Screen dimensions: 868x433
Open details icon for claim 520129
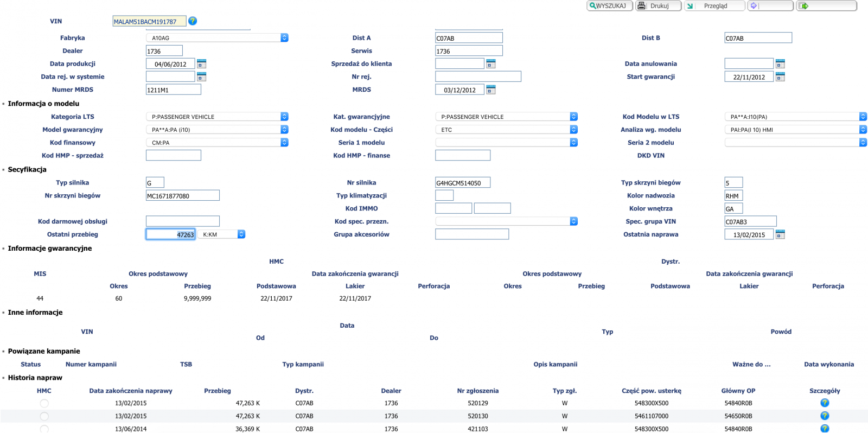(x=825, y=403)
